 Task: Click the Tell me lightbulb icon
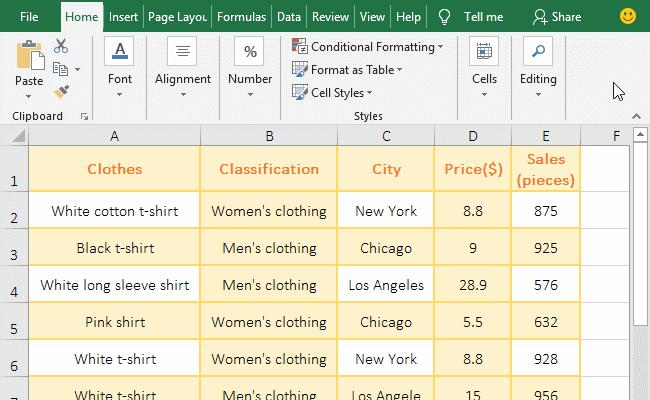[x=444, y=17]
